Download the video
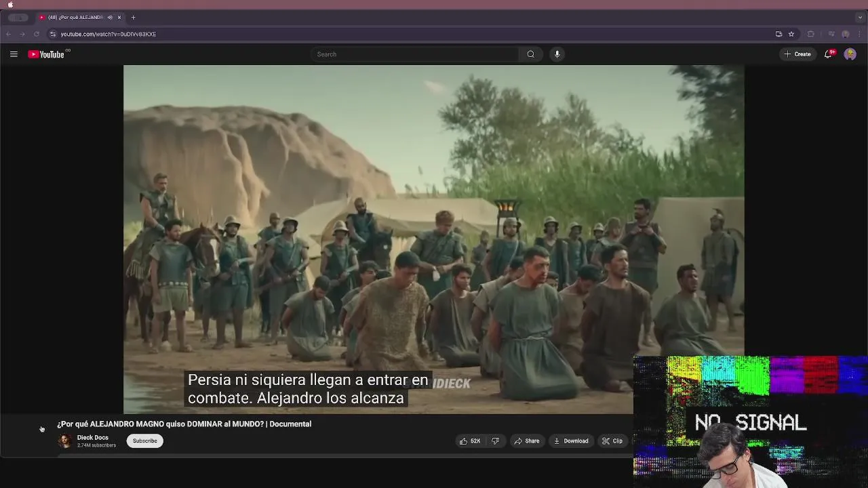This screenshot has width=868, height=488. [571, 441]
